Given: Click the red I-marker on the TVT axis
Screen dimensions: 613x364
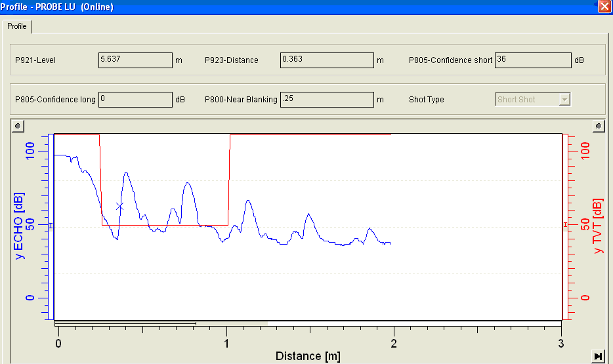Looking at the screenshot, I should 565,224.
